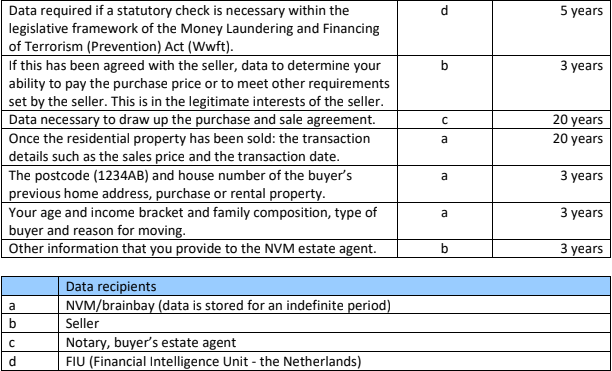Click the transaction details row text

(x=189, y=147)
